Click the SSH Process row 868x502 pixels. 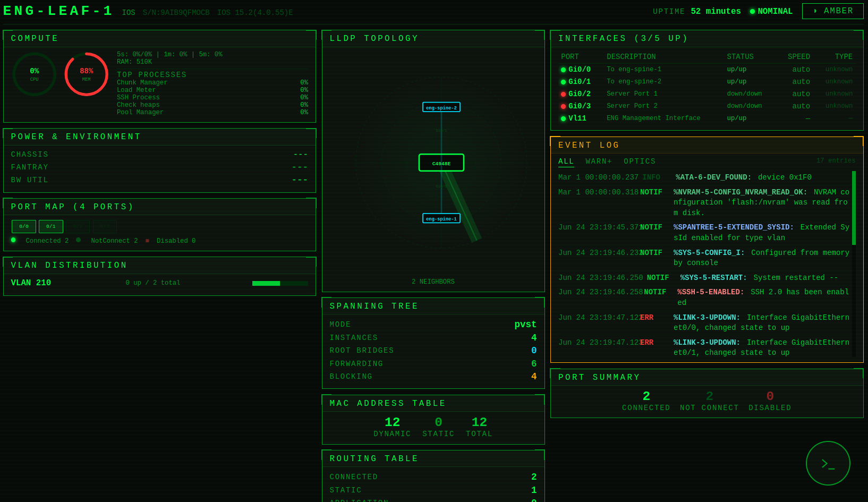coord(212,98)
